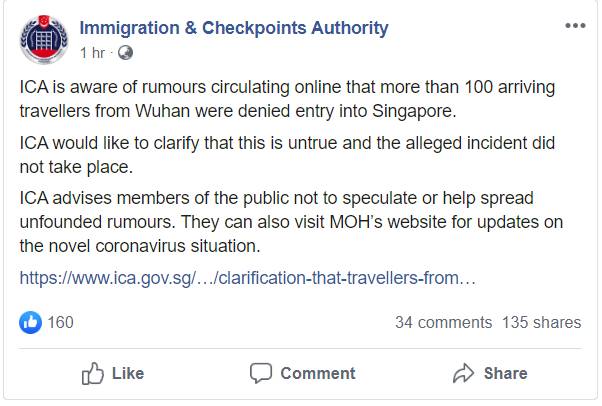Click the share arrow icon
The height and width of the screenshot is (406, 602).
463,373
